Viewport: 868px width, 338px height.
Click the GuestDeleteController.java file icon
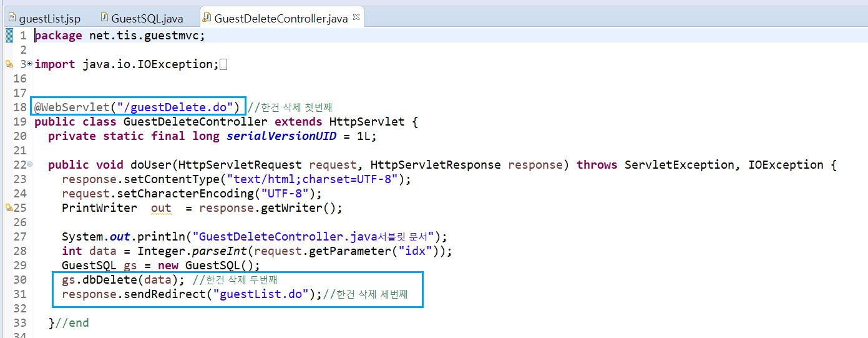pyautogui.click(x=207, y=17)
